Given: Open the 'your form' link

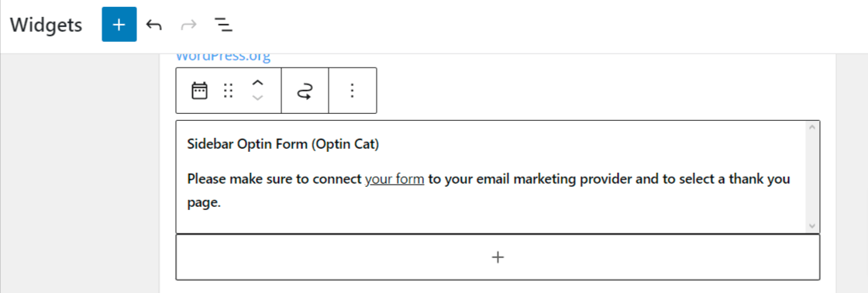Looking at the screenshot, I should point(394,180).
